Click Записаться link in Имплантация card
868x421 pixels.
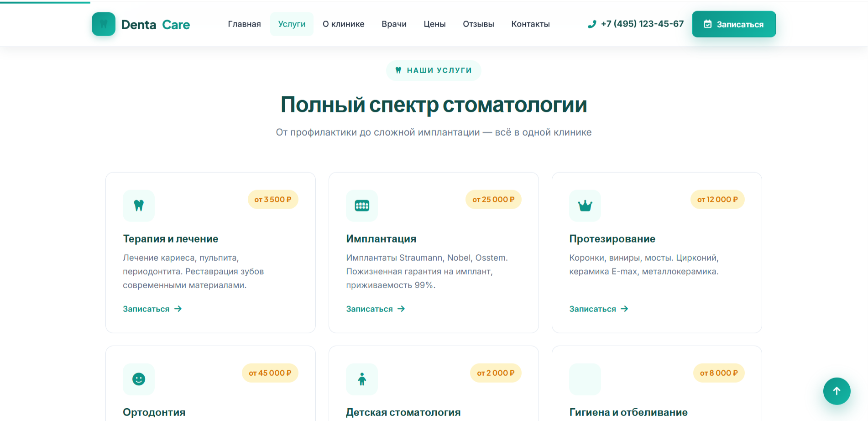(376, 309)
